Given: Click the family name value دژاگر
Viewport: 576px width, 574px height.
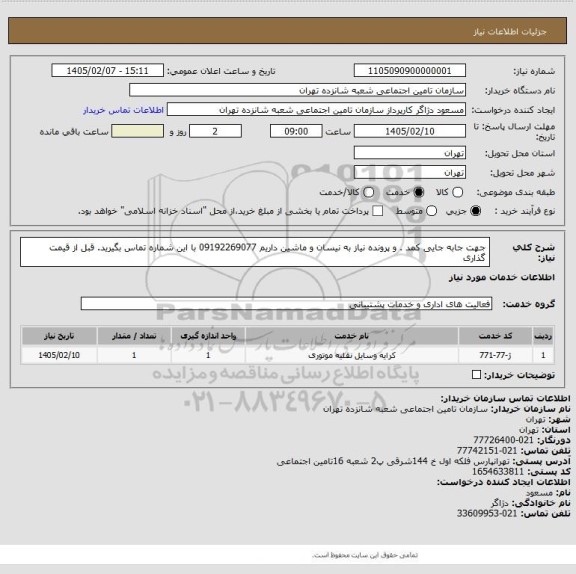Looking at the screenshot, I should (x=500, y=503).
